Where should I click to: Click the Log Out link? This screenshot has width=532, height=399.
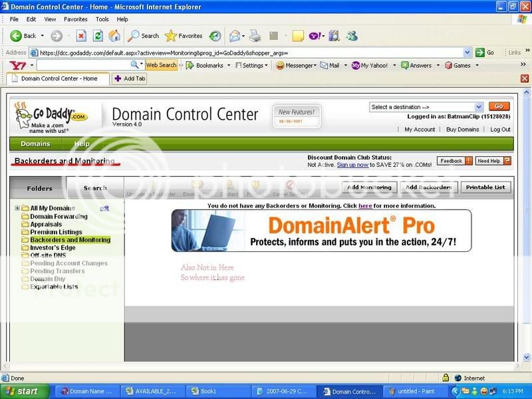click(500, 129)
